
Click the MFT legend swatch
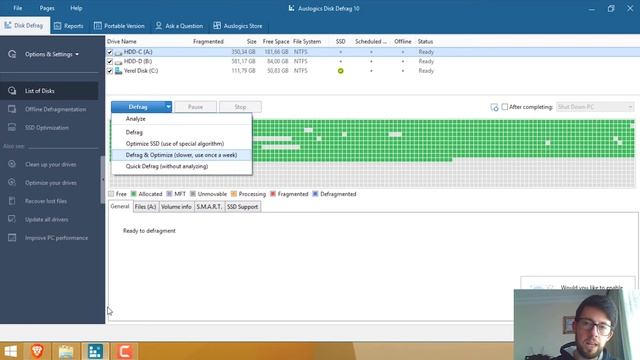click(x=169, y=194)
